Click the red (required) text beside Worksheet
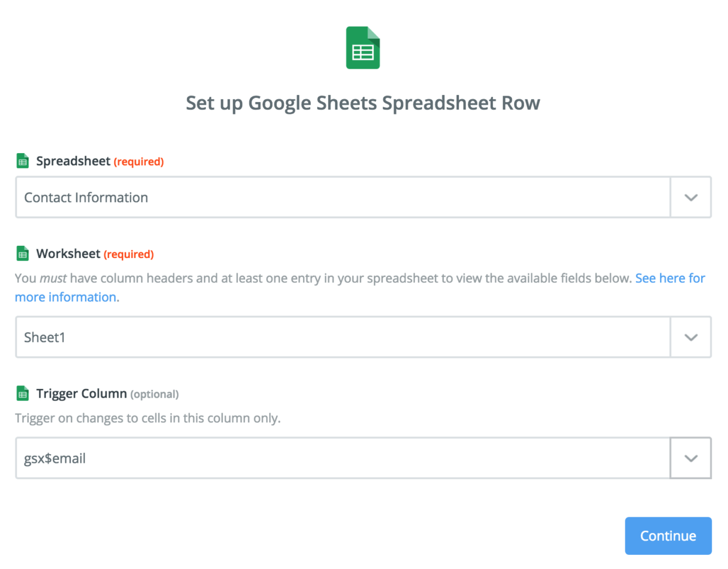This screenshot has width=728, height=569. click(128, 254)
